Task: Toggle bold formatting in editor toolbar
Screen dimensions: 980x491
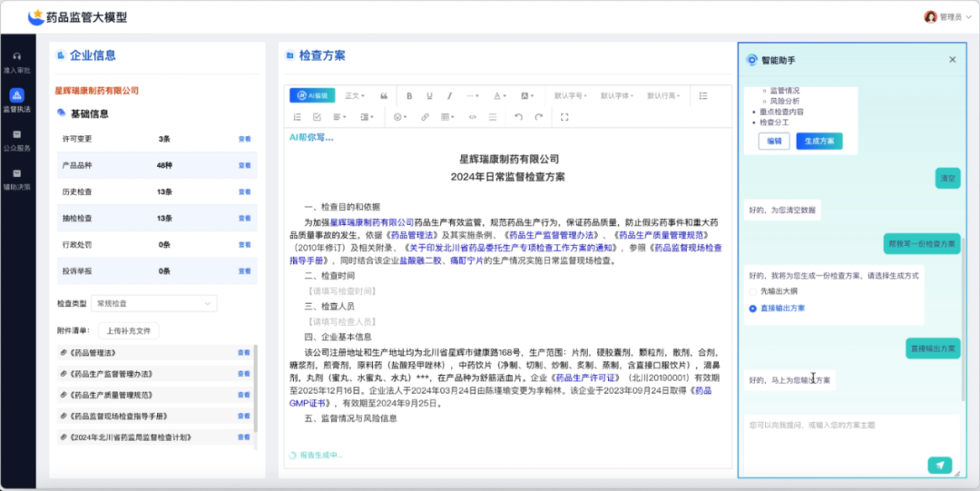Action: coord(409,95)
